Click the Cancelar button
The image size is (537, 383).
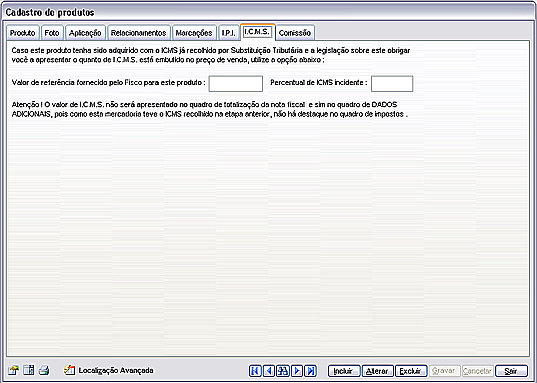(477, 371)
